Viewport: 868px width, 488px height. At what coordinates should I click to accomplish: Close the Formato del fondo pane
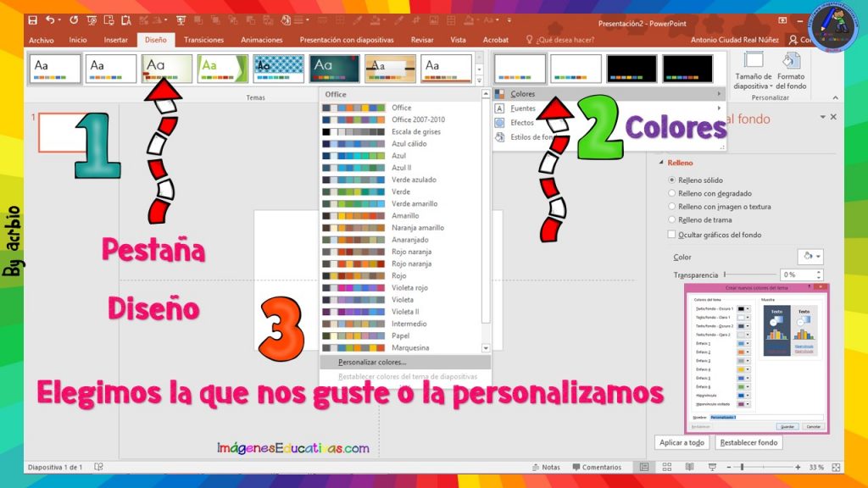coord(833,117)
